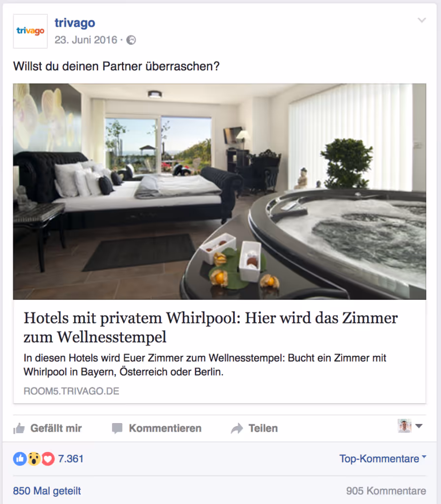441x504 pixels.
Task: Open the hotel room whirlpool image
Action: pyautogui.click(x=220, y=191)
